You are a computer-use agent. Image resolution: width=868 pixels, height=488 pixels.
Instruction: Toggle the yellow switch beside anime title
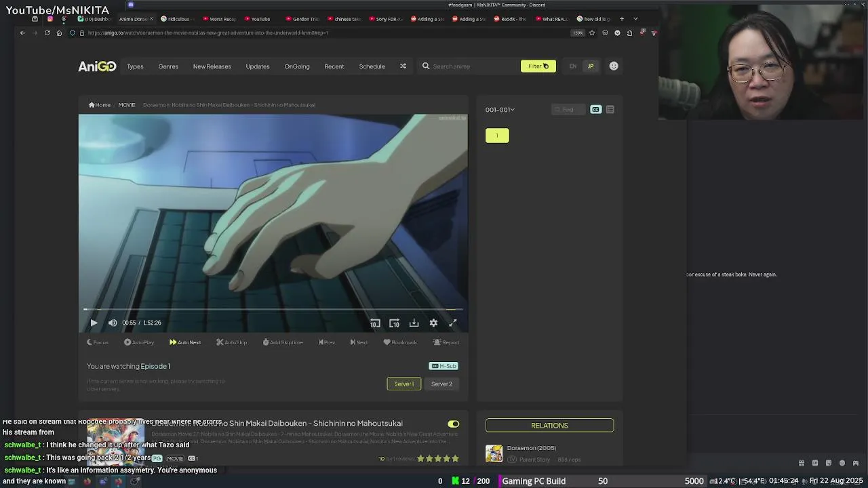453,424
